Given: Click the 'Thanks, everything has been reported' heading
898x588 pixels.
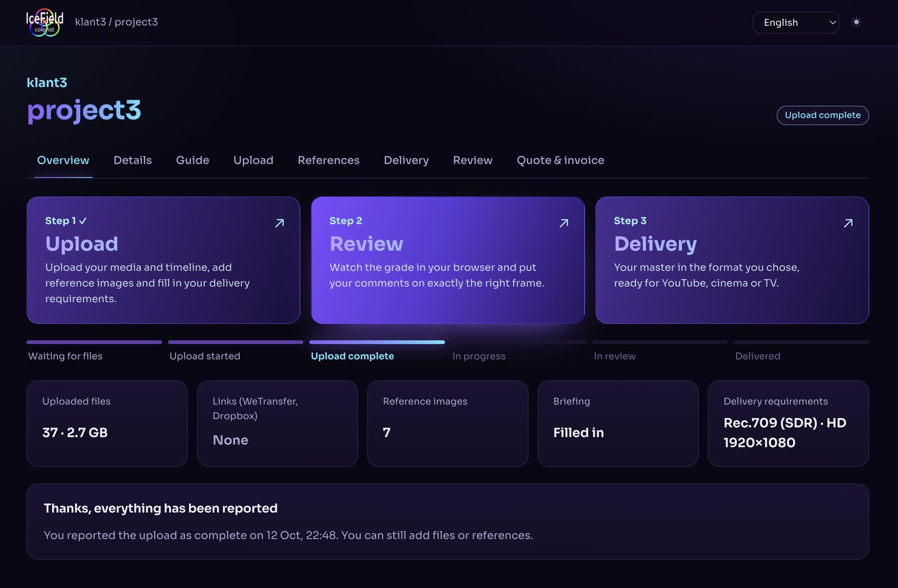Looking at the screenshot, I should pyautogui.click(x=161, y=508).
